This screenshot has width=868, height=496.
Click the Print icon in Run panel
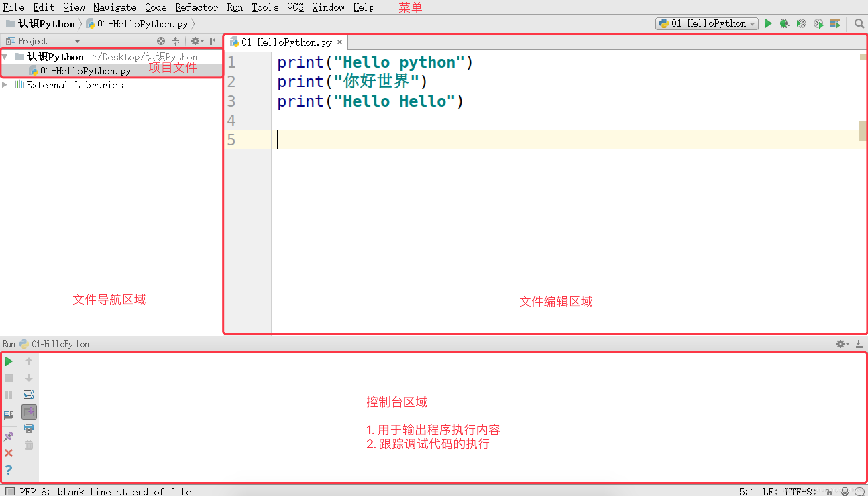tap(29, 428)
